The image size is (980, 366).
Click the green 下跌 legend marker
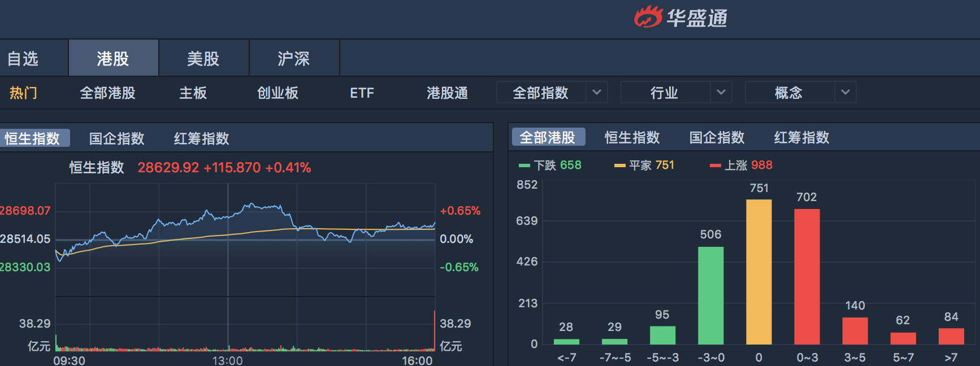coord(524,165)
